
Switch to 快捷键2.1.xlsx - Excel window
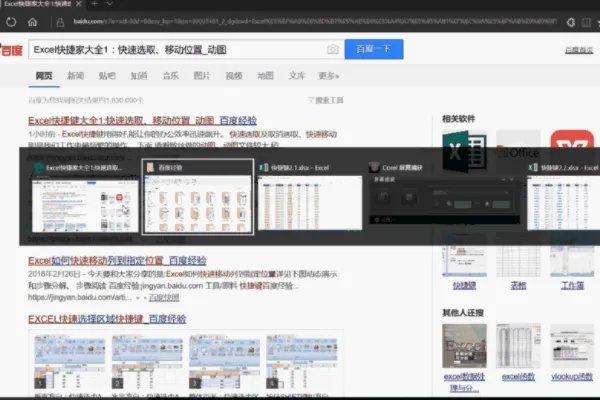(310, 198)
